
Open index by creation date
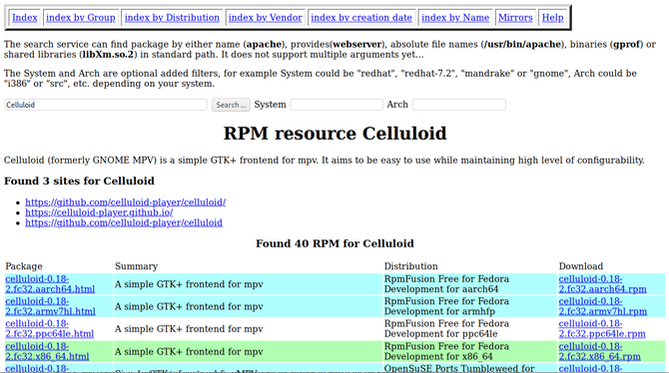click(x=361, y=17)
